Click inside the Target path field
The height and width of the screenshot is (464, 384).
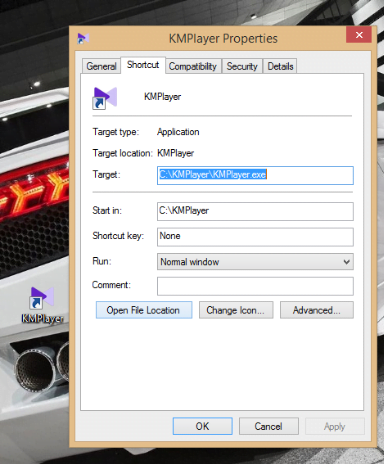tap(255, 175)
